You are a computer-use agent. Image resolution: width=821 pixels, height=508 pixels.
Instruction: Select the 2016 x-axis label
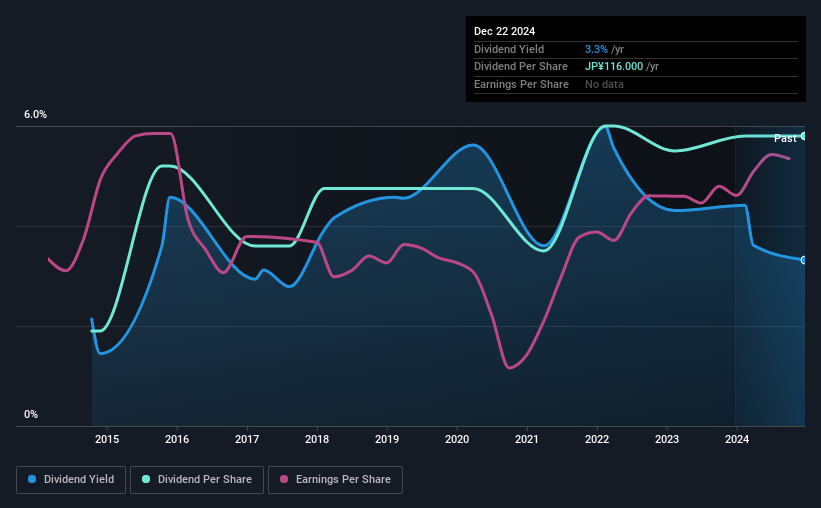pos(177,439)
